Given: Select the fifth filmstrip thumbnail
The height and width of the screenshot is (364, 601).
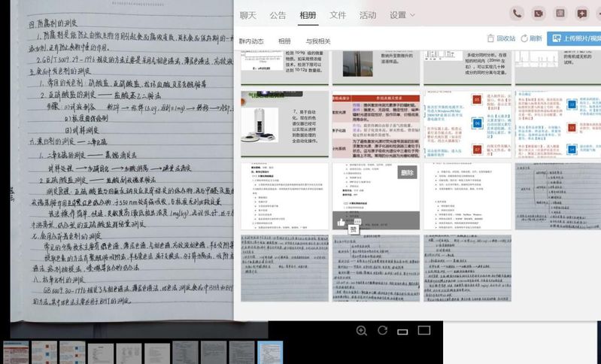Looking at the screenshot, I should (129, 353).
